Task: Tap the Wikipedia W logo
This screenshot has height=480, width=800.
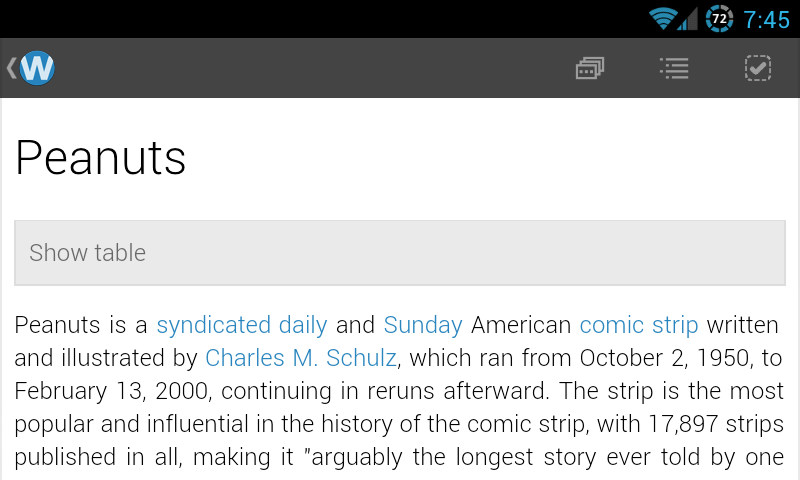Action: click(37, 68)
